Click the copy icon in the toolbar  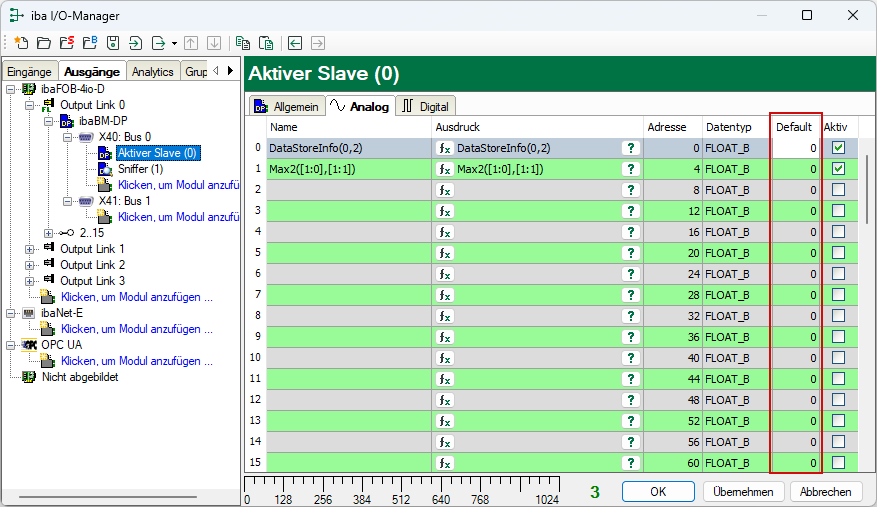pos(242,43)
